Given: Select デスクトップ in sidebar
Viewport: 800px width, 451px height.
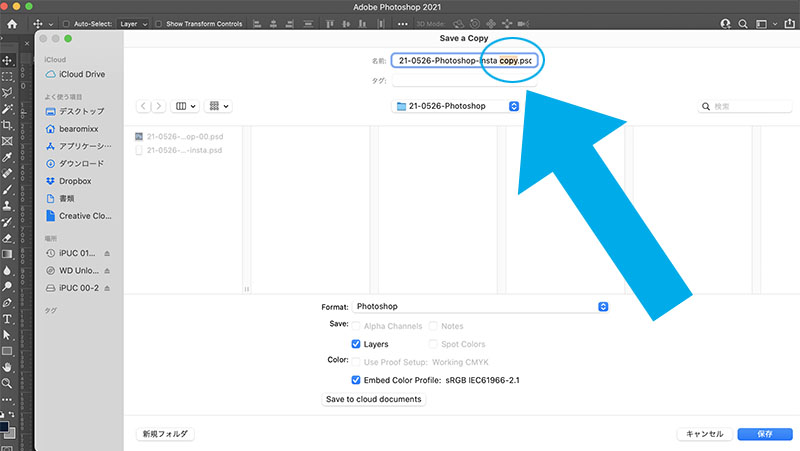Looking at the screenshot, I should pyautogui.click(x=76, y=111).
